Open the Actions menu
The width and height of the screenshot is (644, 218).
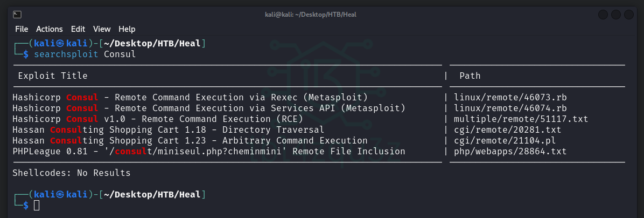tap(50, 29)
